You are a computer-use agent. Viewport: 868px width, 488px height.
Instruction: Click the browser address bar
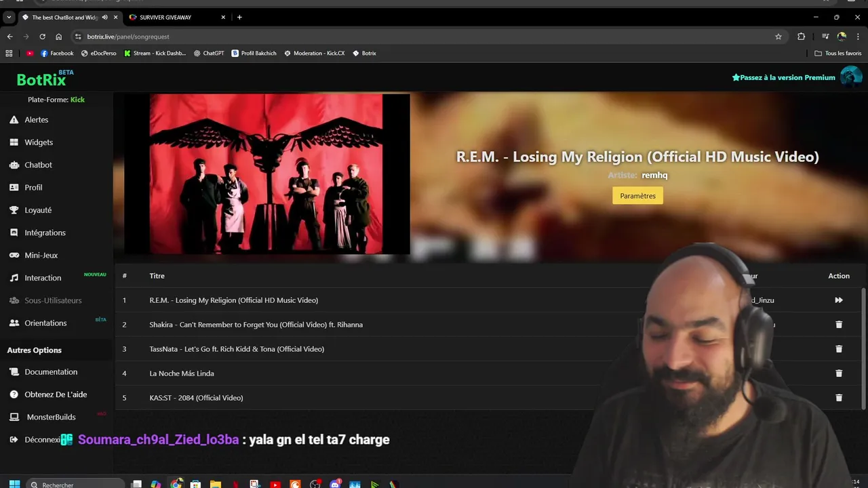coord(427,37)
